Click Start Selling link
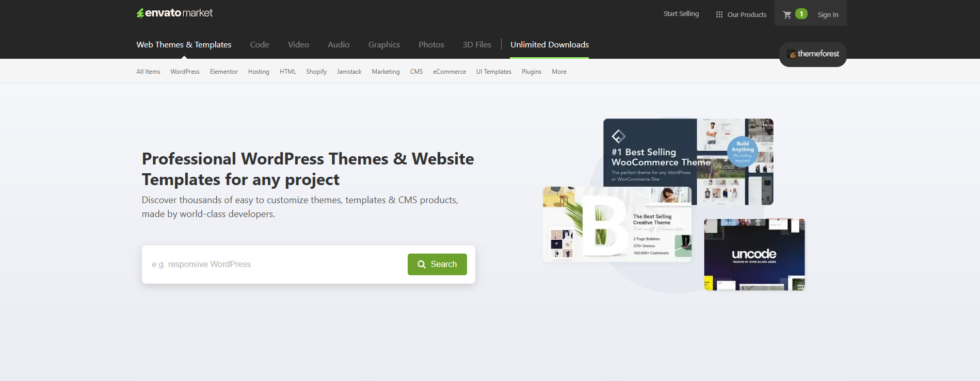The image size is (980, 381). coord(681,14)
